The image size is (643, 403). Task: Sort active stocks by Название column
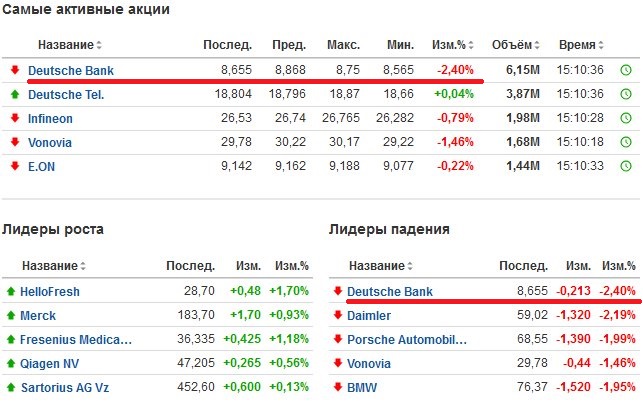70,45
